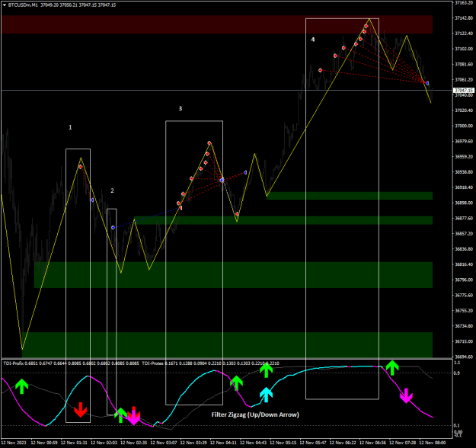Click price axis label 36734.80
Image resolution: width=476 pixels, height=448 pixels.
tap(464, 326)
